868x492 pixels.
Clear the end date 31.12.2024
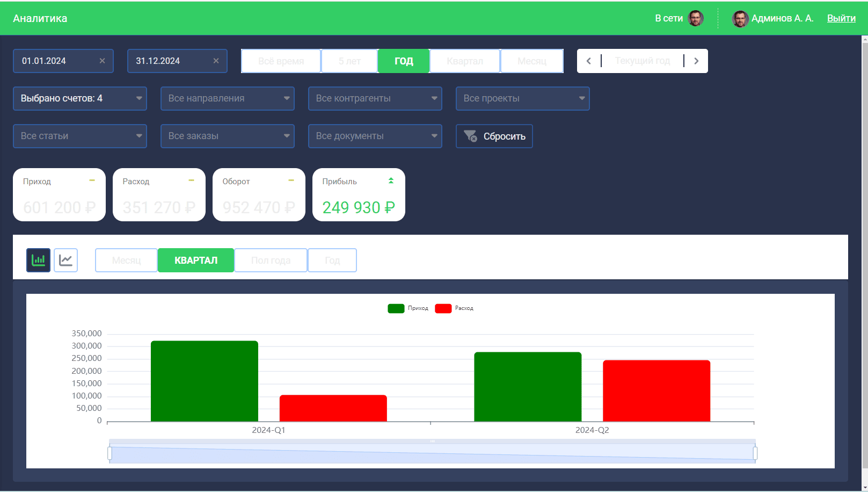216,61
